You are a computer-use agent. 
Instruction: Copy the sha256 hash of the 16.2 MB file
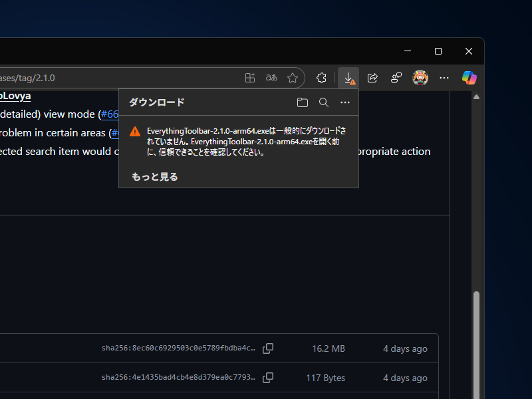coord(268,348)
